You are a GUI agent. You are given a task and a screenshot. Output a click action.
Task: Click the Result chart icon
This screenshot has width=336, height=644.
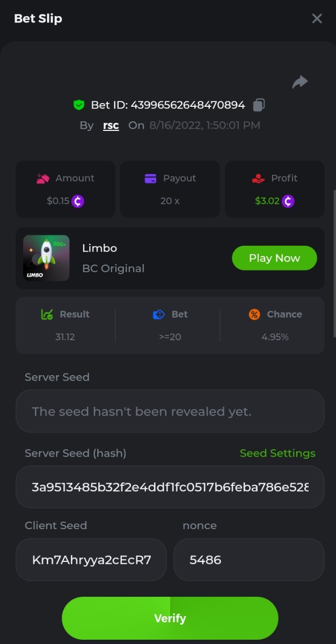(x=47, y=314)
